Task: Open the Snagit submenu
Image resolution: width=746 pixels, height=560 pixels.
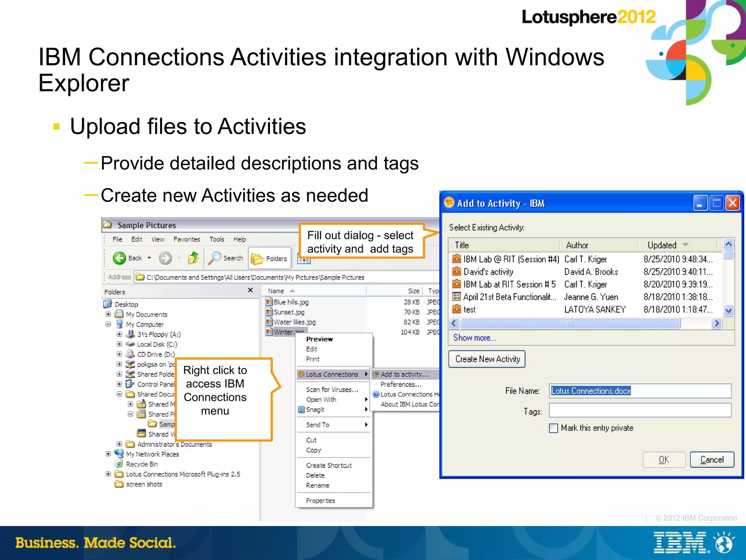Action: pos(333,410)
